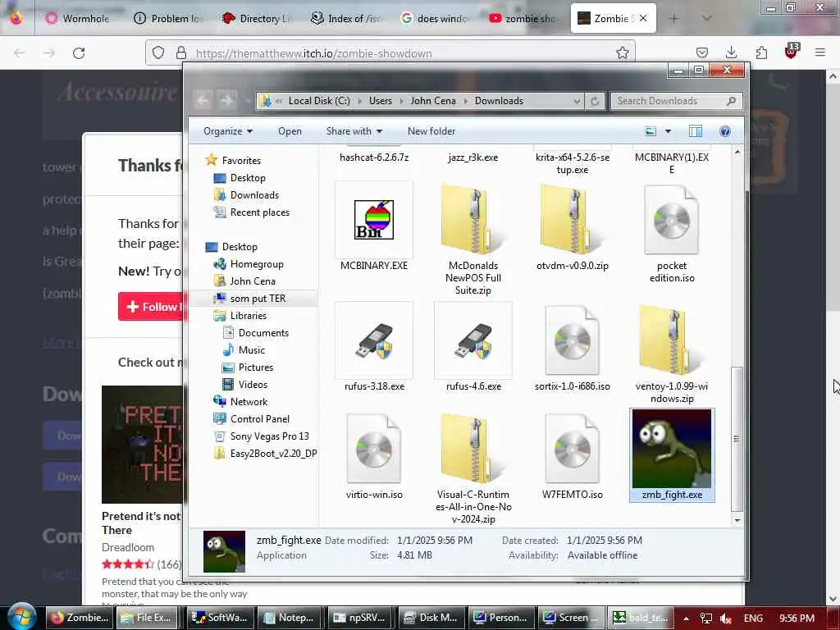Select the MCBINARY.EXE rainbow apple icon
Viewport: 840px width, 630px height.
tap(374, 220)
